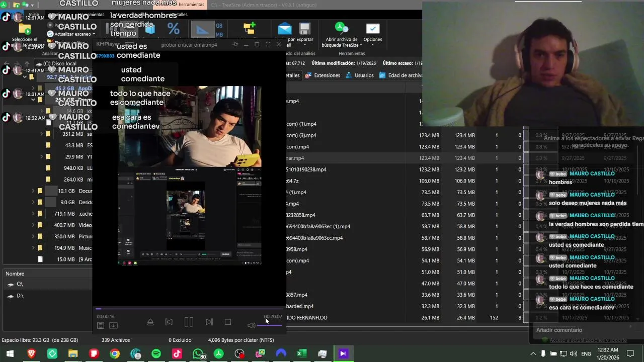Expand the 10.1 GB Documents folder
The image size is (644, 362).
tap(33, 191)
